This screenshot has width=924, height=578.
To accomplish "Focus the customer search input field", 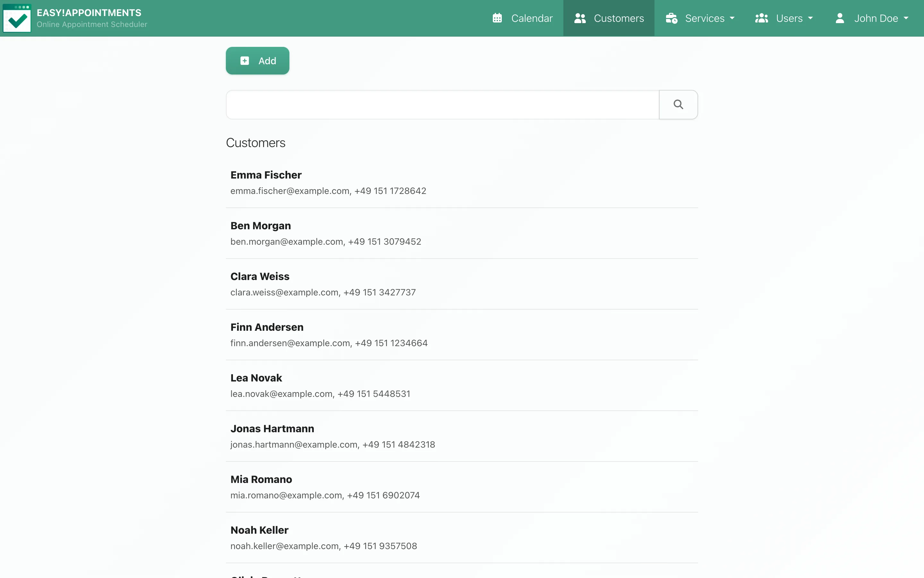I will [442, 104].
